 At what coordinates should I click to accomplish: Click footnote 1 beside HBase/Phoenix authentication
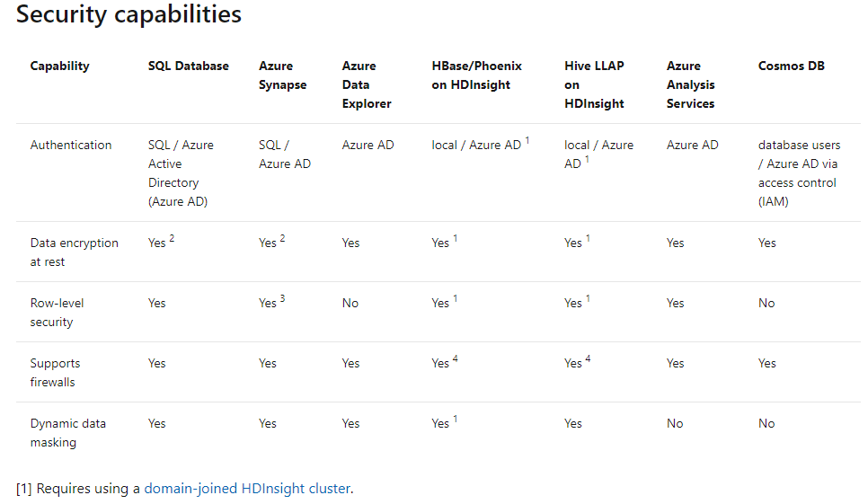pyautogui.click(x=527, y=140)
